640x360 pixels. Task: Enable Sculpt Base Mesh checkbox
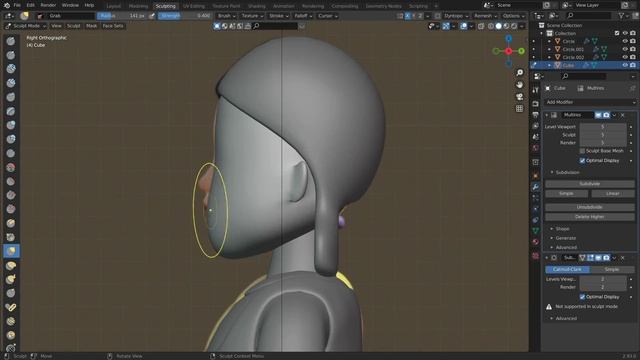[582, 151]
